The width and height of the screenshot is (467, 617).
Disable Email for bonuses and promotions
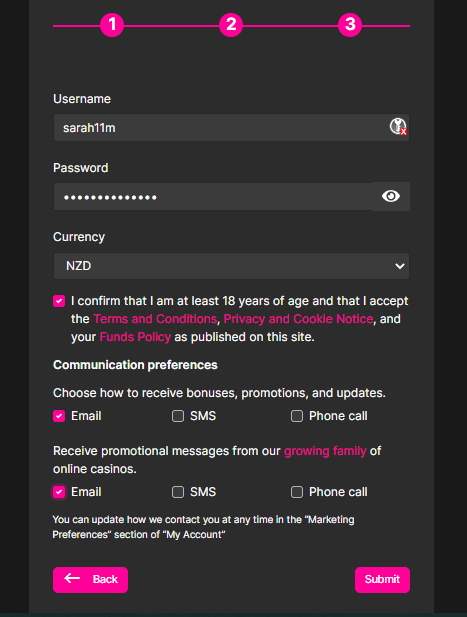[x=59, y=416]
